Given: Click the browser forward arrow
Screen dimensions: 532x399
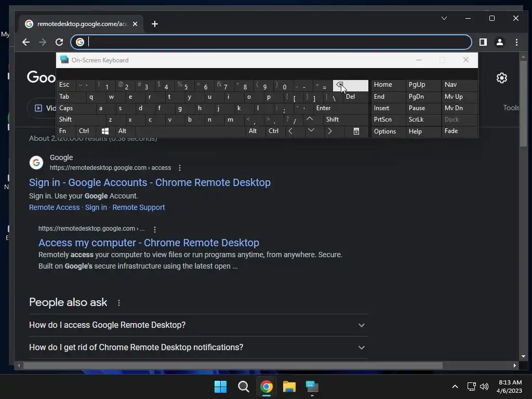Looking at the screenshot, I should pos(43,42).
